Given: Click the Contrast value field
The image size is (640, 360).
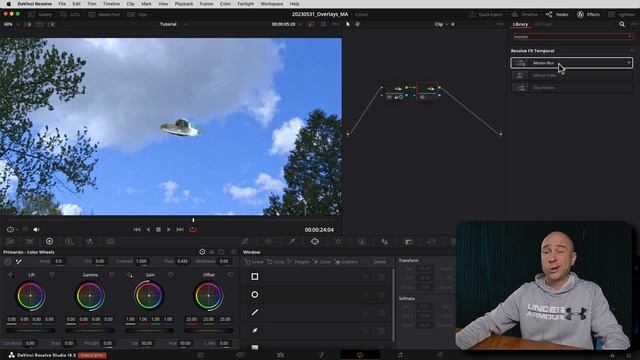Looking at the screenshot, I should point(141,261).
